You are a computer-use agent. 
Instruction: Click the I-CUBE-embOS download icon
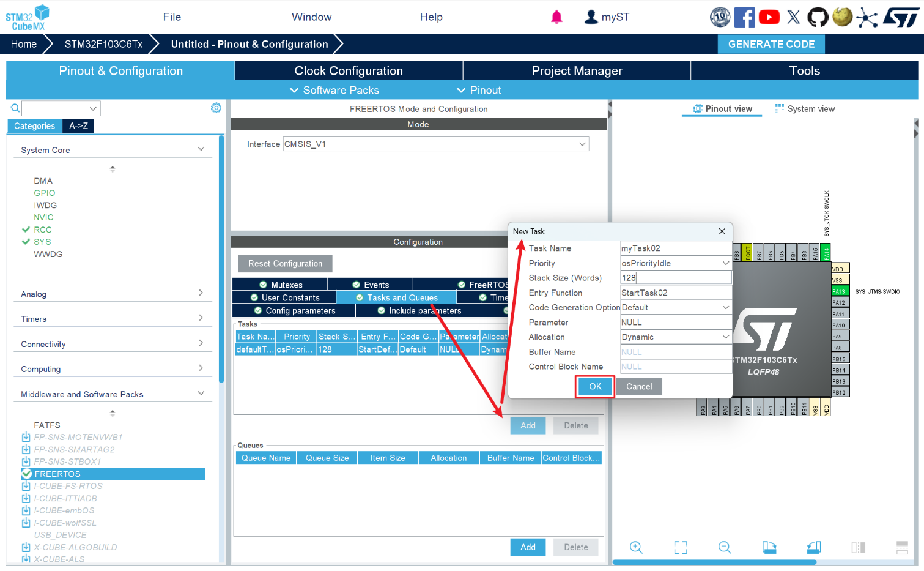tap(26, 510)
